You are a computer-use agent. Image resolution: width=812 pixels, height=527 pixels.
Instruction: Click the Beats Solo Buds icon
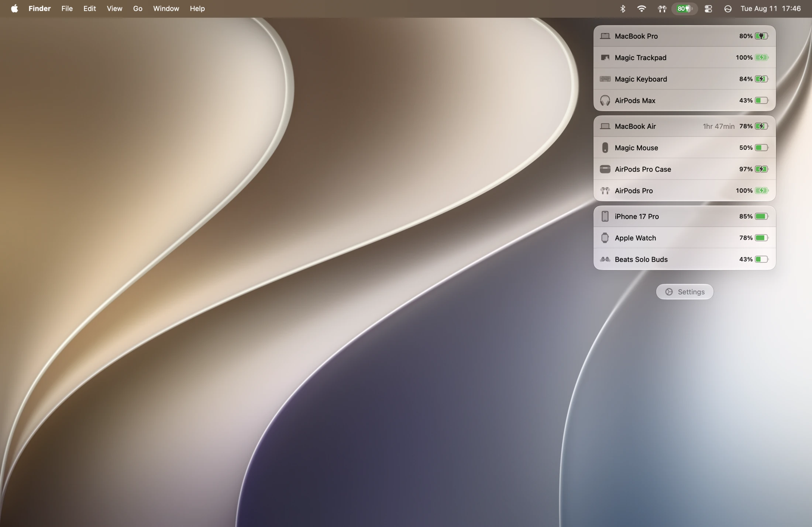pos(605,259)
